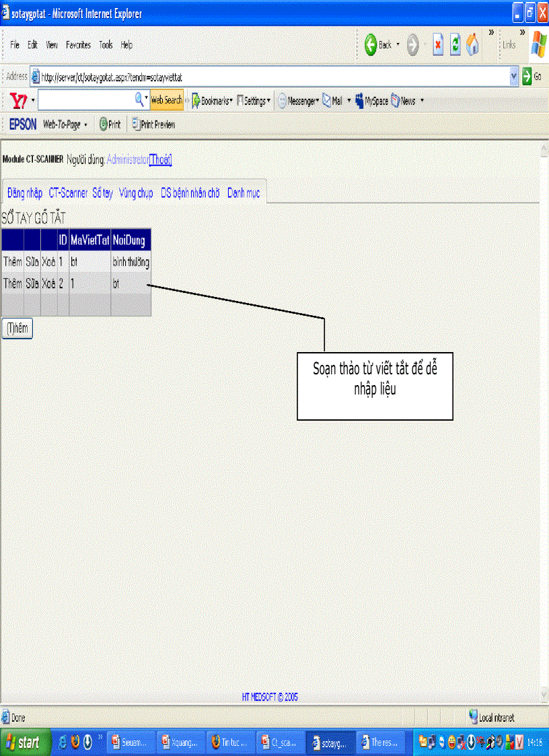
Task: Expand the address bar dropdown
Action: [x=515, y=77]
